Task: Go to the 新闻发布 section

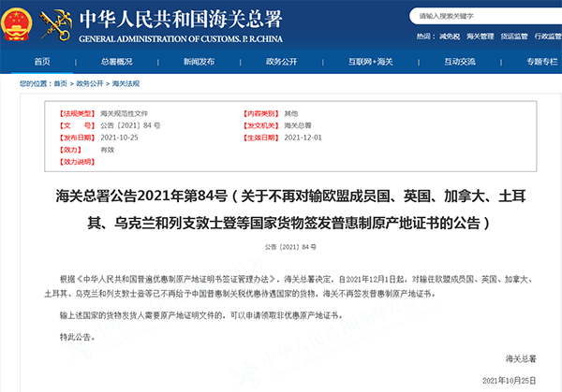Action: (199, 62)
